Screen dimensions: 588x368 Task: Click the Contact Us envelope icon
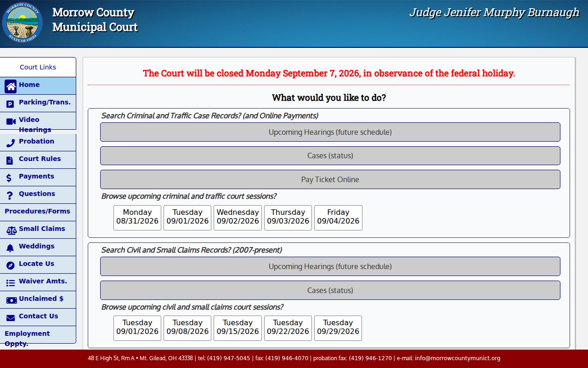11,318
